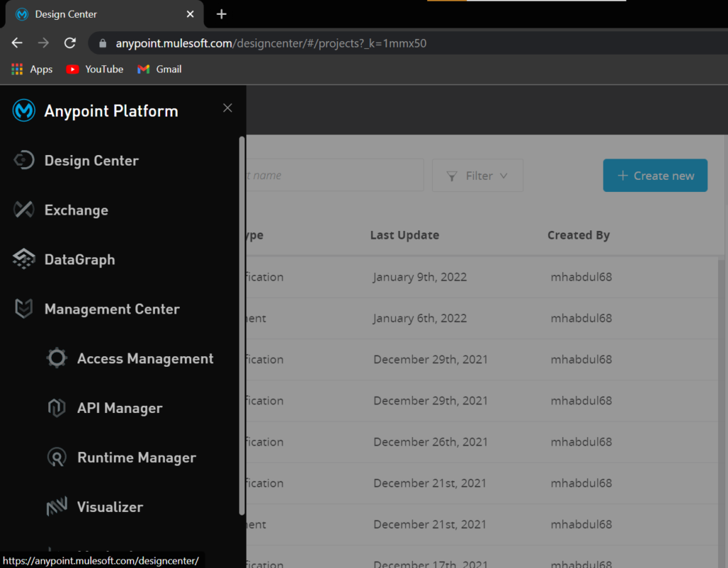The width and height of the screenshot is (728, 568).
Task: Select the January 6th, 2022 row
Action: click(x=482, y=318)
